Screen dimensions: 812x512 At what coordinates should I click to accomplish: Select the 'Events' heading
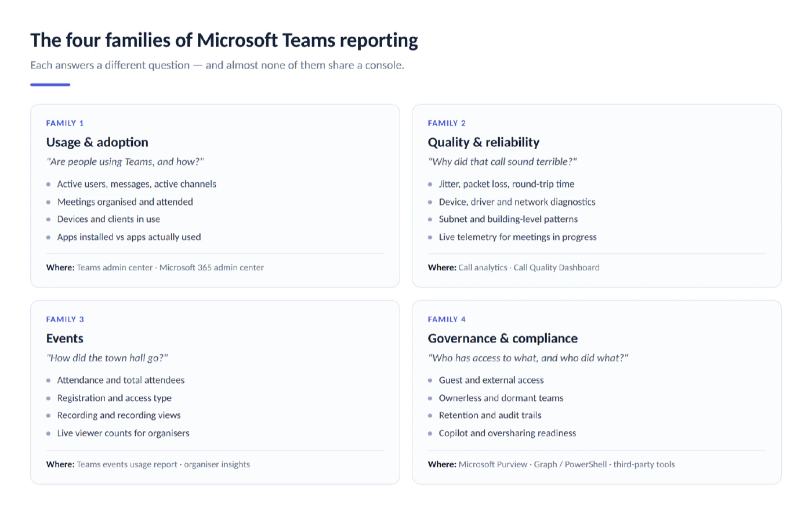point(64,338)
